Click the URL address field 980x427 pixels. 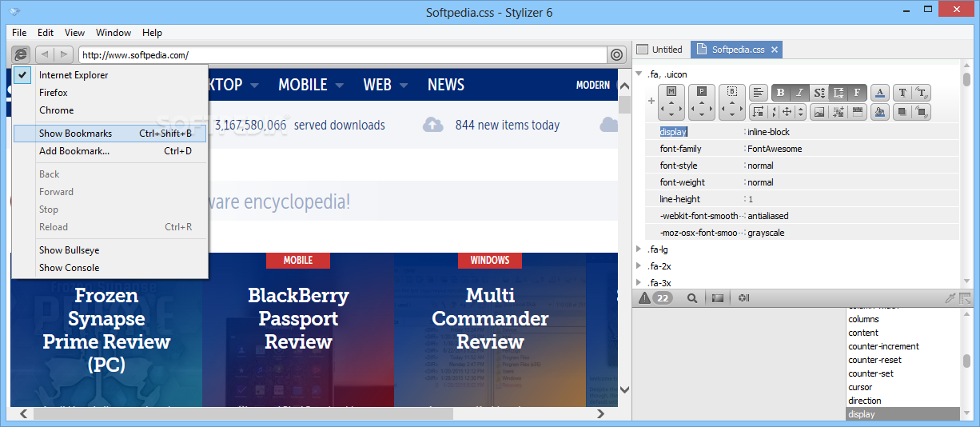tap(343, 54)
